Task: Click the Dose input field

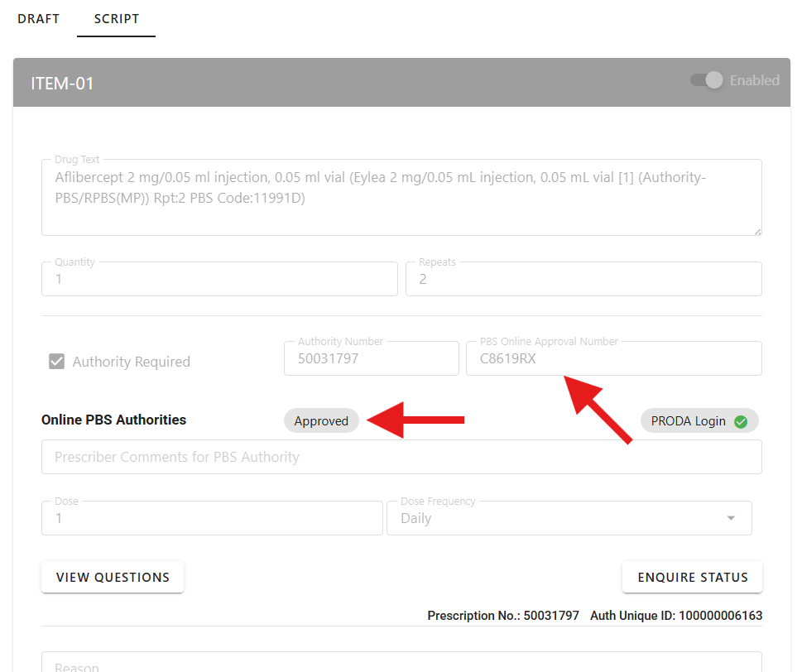Action: (x=211, y=518)
